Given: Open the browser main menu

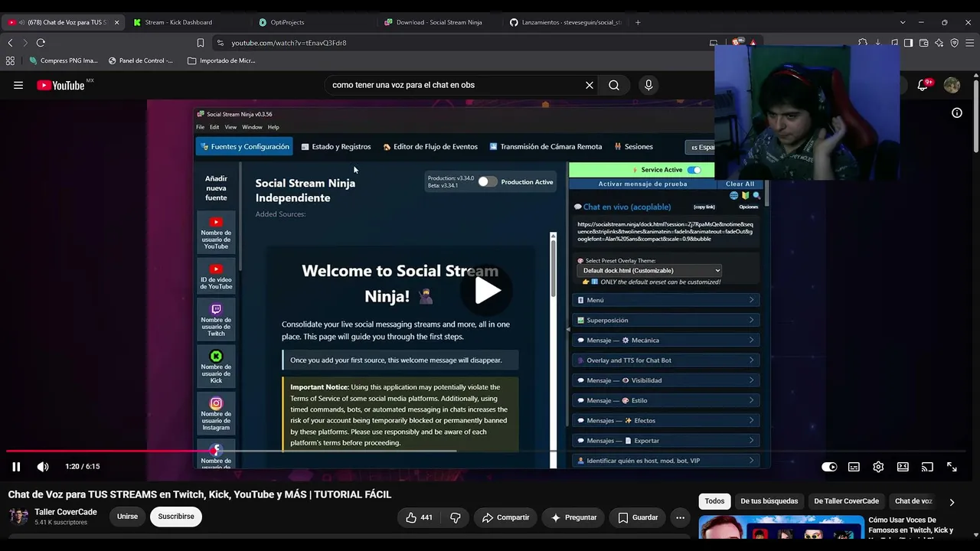Looking at the screenshot, I should coord(971,43).
